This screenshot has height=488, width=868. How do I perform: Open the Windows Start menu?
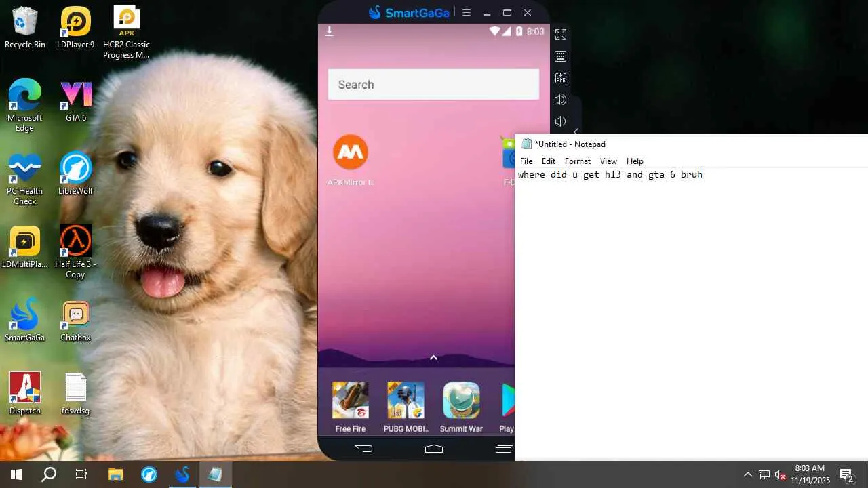16,474
